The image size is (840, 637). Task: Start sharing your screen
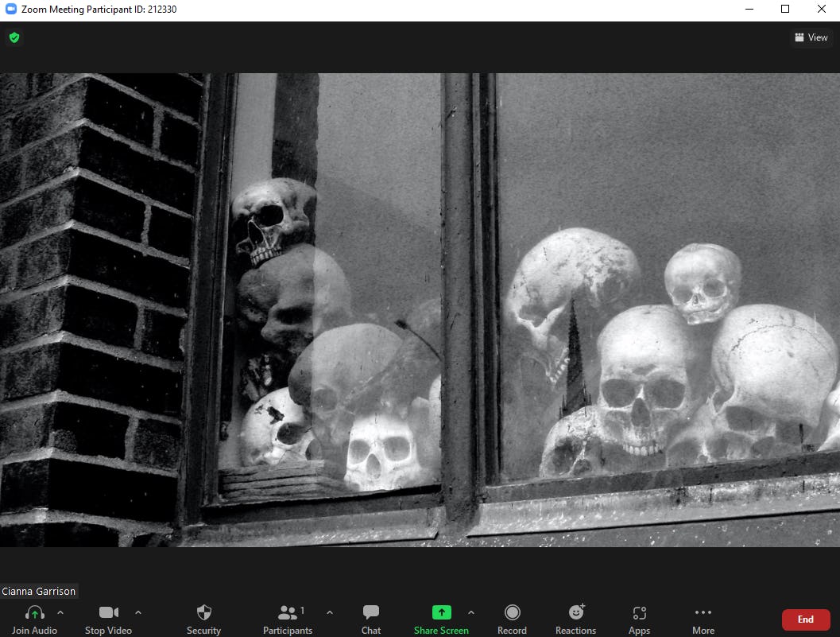(441, 612)
